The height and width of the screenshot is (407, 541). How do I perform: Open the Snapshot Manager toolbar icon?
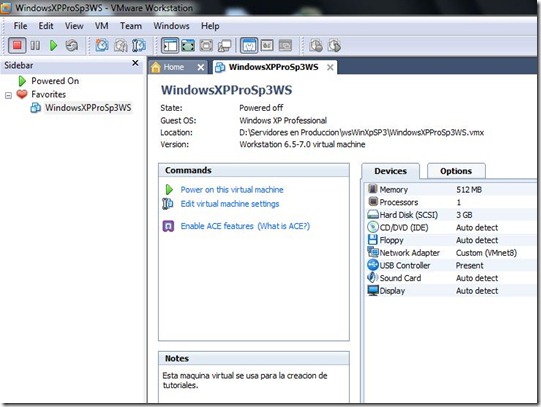pos(139,45)
